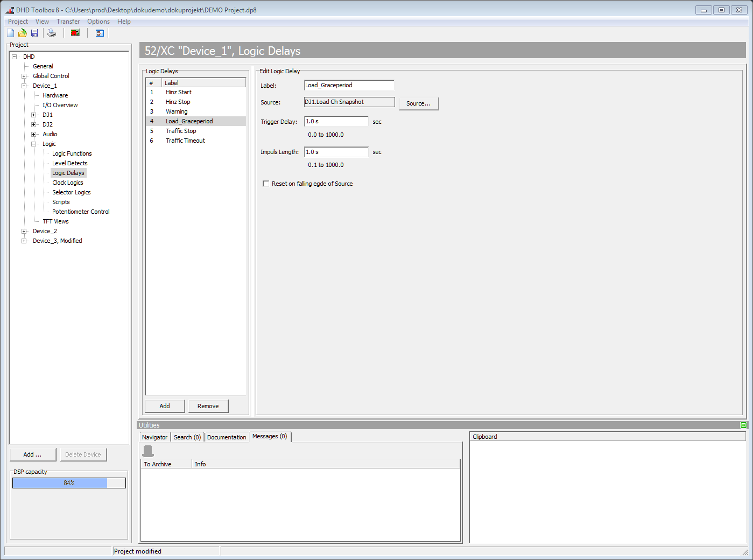The image size is (753, 560).
Task: Click the Source... button
Action: tap(418, 103)
